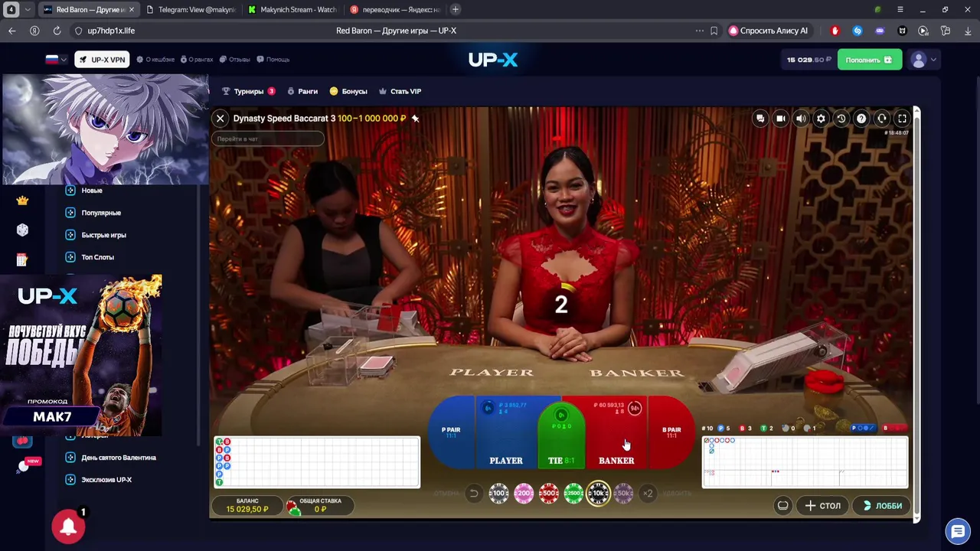Open the game chat window icon
Viewport: 980px width, 551px height.
pos(760,119)
